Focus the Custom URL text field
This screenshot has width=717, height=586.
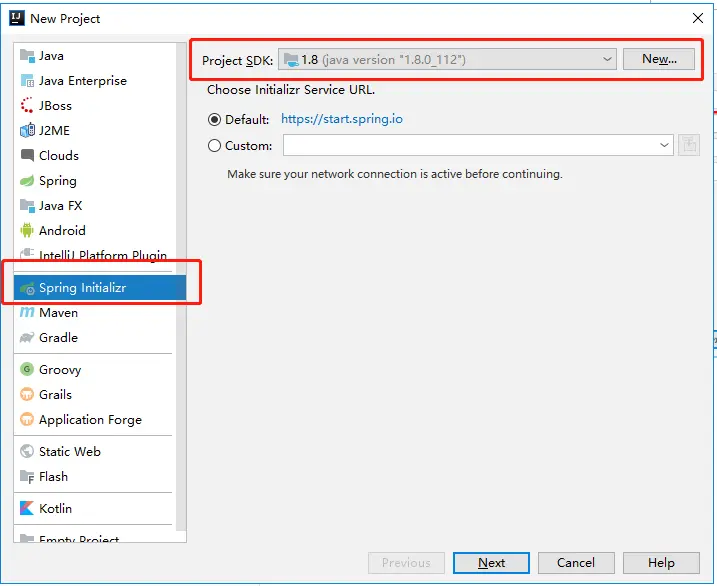click(x=471, y=145)
